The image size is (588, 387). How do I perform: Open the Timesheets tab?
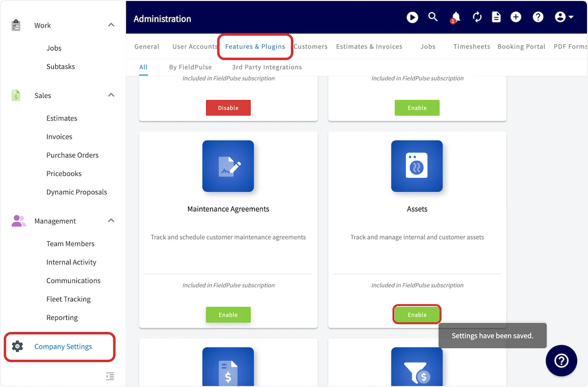(471, 47)
